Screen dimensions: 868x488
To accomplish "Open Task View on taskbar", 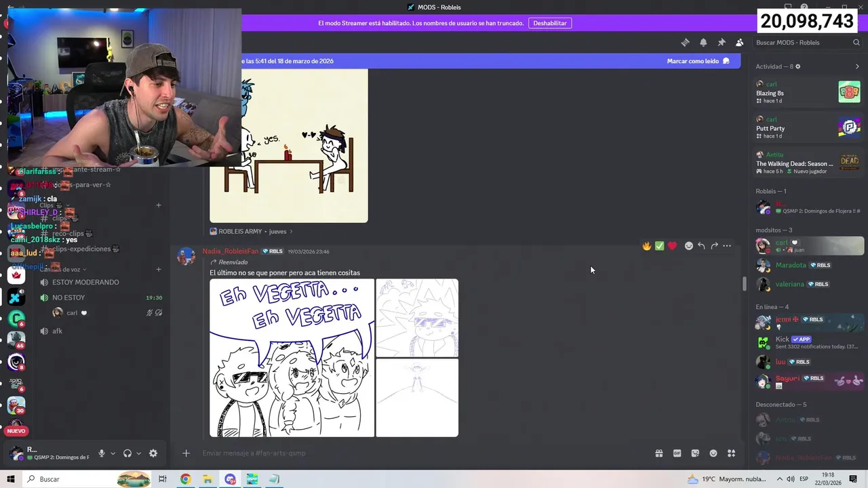I will (x=163, y=479).
